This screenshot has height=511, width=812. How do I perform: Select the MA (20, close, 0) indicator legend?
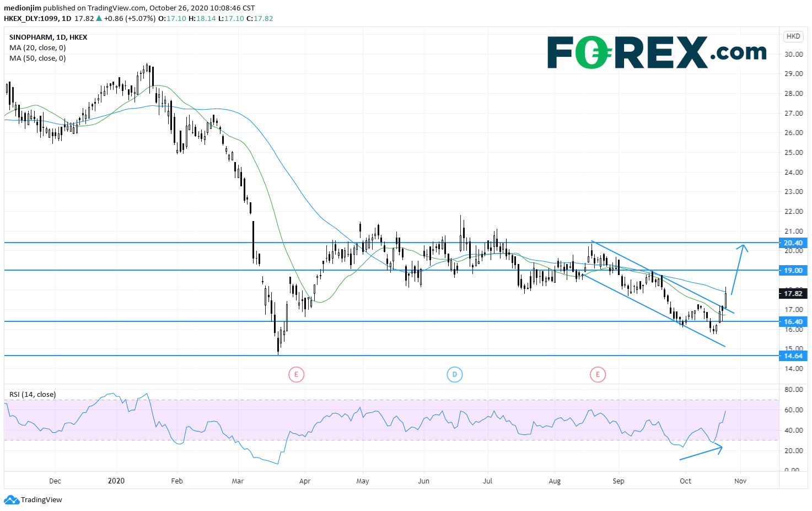(37, 48)
